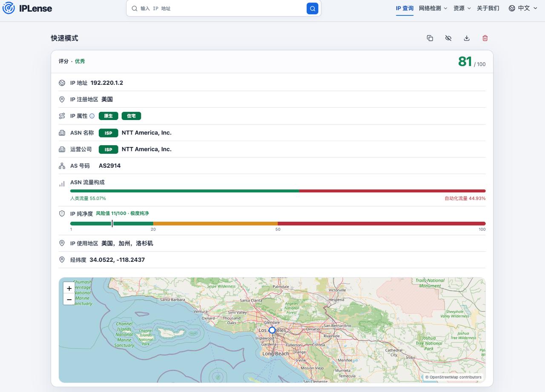Expand the 网络检测 menu
Viewport: 545px width, 392px height.
pos(433,8)
